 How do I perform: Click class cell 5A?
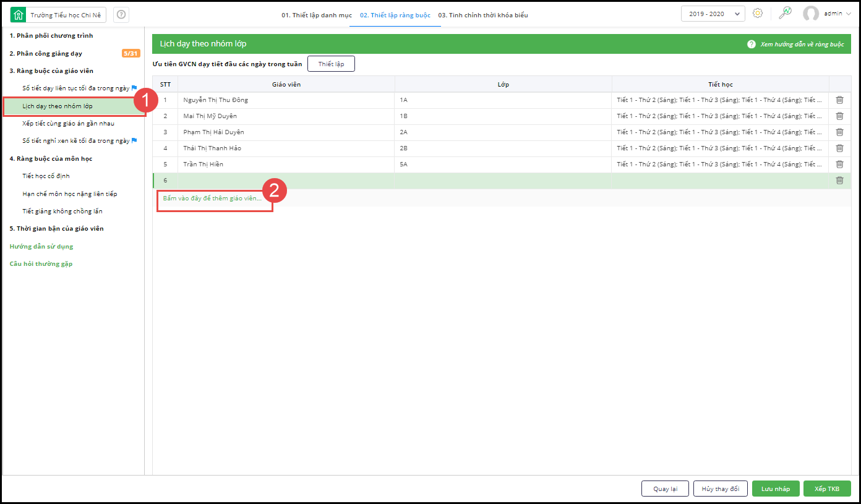pos(503,164)
